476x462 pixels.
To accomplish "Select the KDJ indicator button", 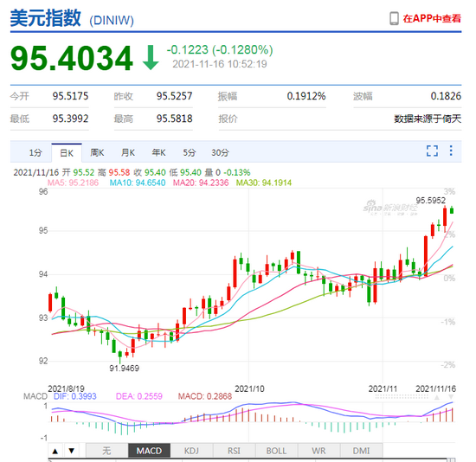I will [x=191, y=451].
